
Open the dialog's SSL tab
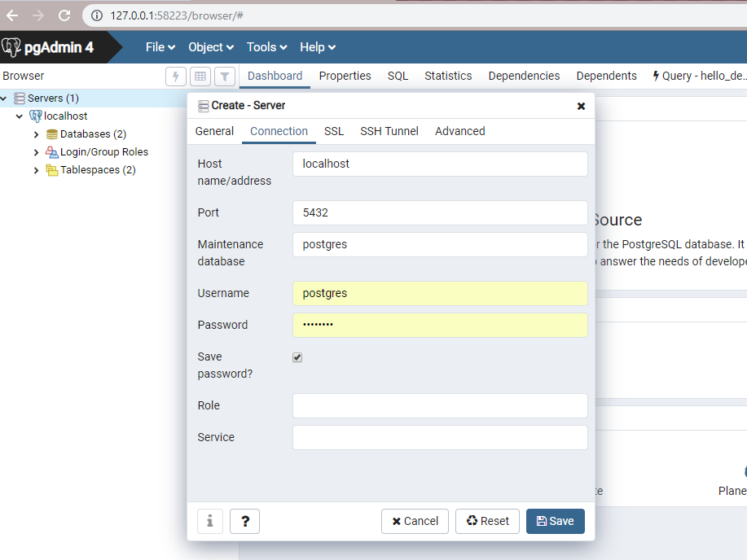coord(334,131)
